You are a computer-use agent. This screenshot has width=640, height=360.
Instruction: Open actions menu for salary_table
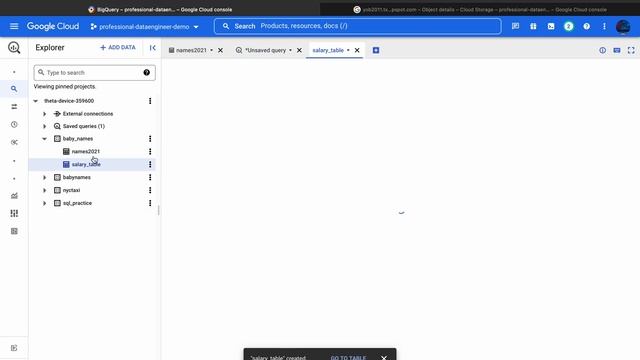150,164
